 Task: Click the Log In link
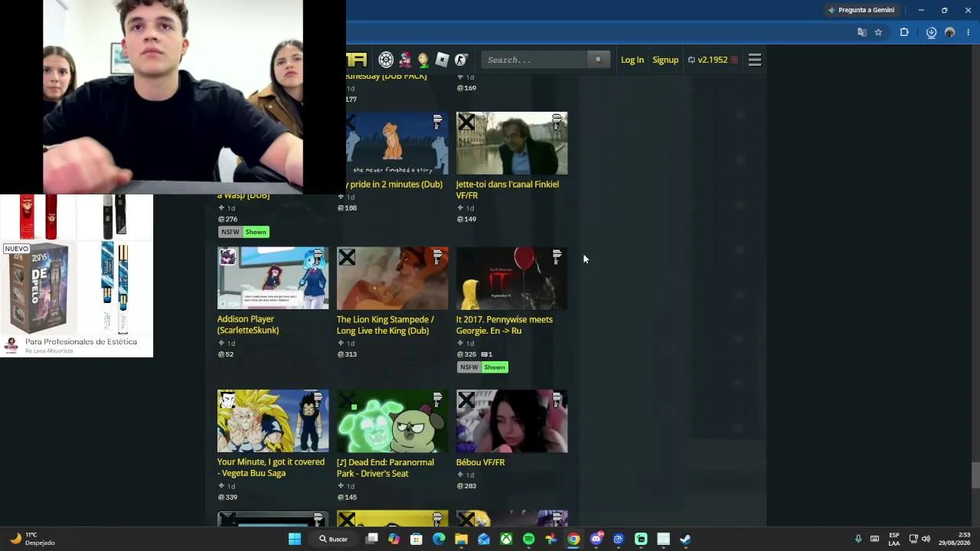coord(632,60)
